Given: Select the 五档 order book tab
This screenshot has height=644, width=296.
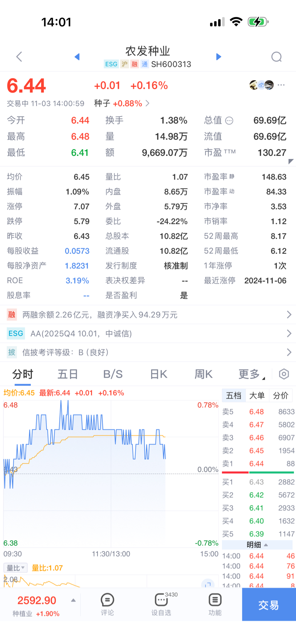Looking at the screenshot, I should coord(234,396).
